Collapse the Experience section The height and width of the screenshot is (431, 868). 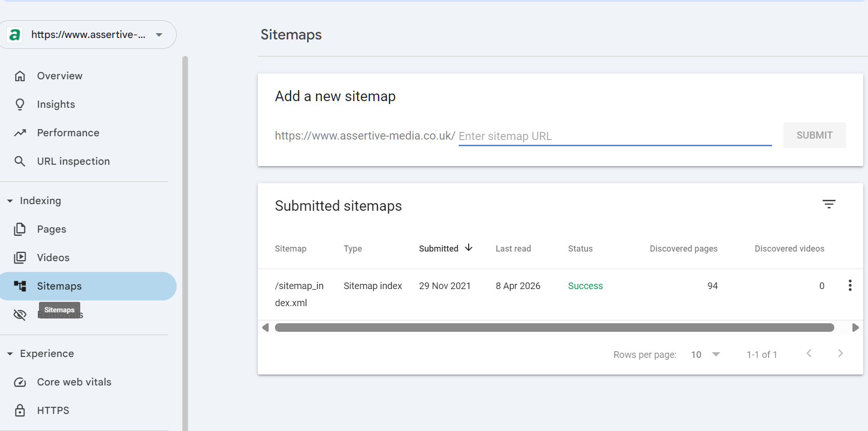click(10, 354)
